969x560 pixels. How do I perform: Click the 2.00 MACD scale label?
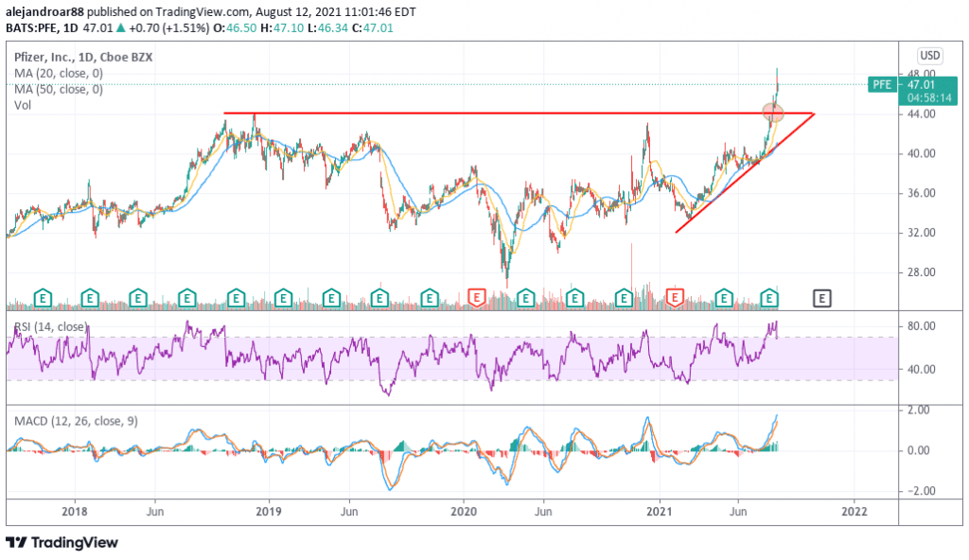918,410
